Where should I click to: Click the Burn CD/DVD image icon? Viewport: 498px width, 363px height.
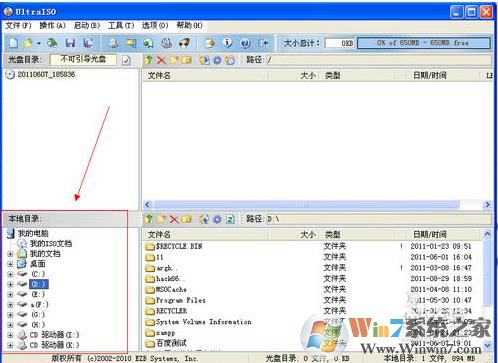click(184, 43)
